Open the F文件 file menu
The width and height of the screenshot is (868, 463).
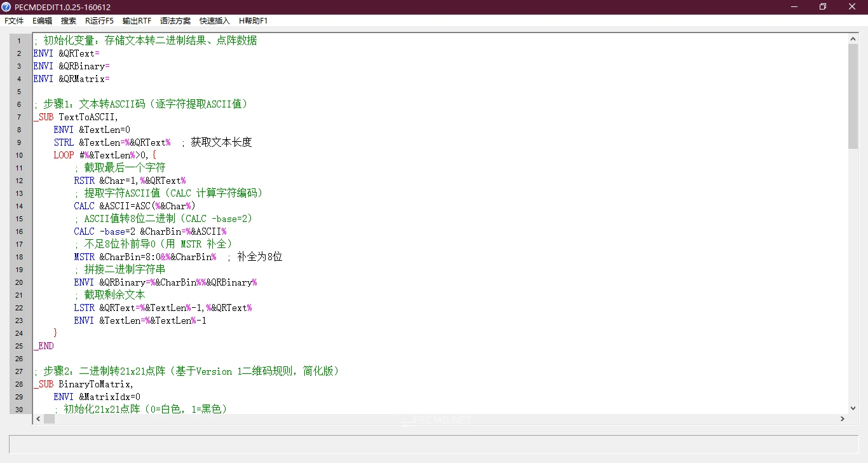click(13, 20)
